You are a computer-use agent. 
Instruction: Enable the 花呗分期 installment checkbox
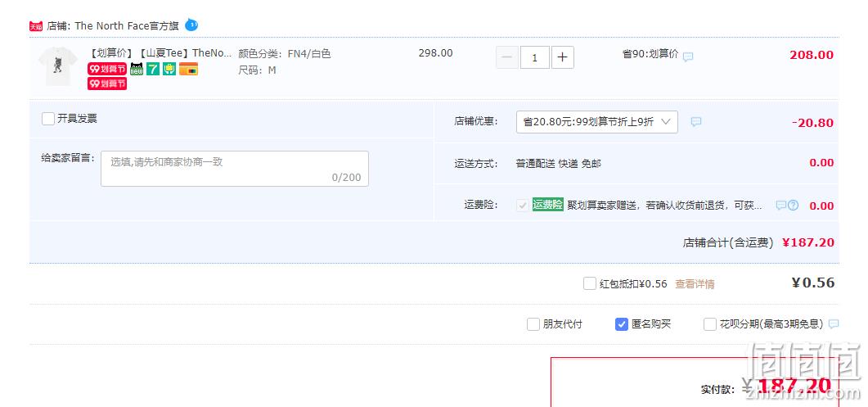tap(709, 324)
